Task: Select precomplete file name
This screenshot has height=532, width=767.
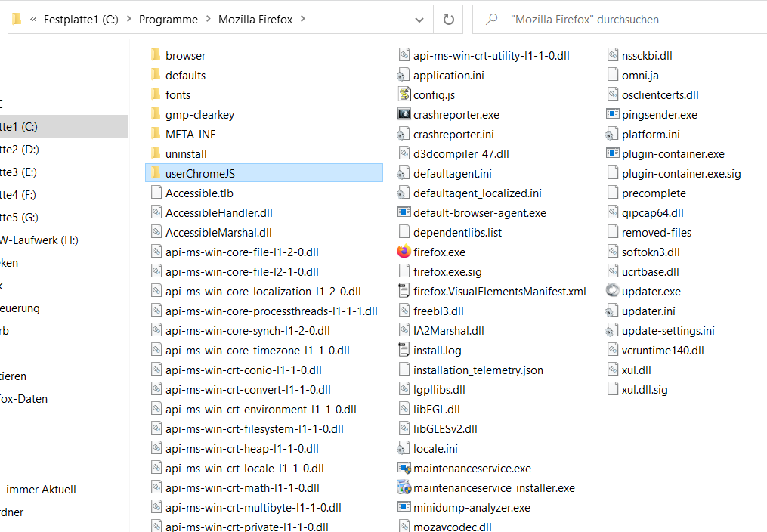Action: tap(654, 193)
